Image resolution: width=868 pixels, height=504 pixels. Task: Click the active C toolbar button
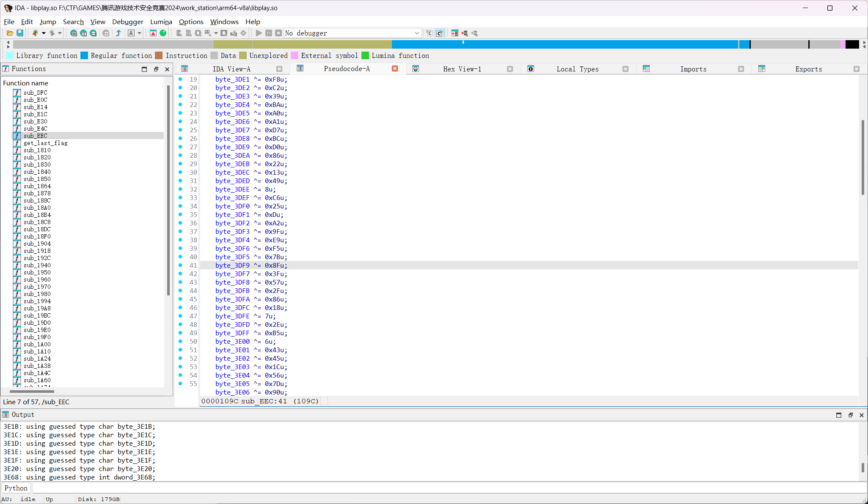point(440,33)
